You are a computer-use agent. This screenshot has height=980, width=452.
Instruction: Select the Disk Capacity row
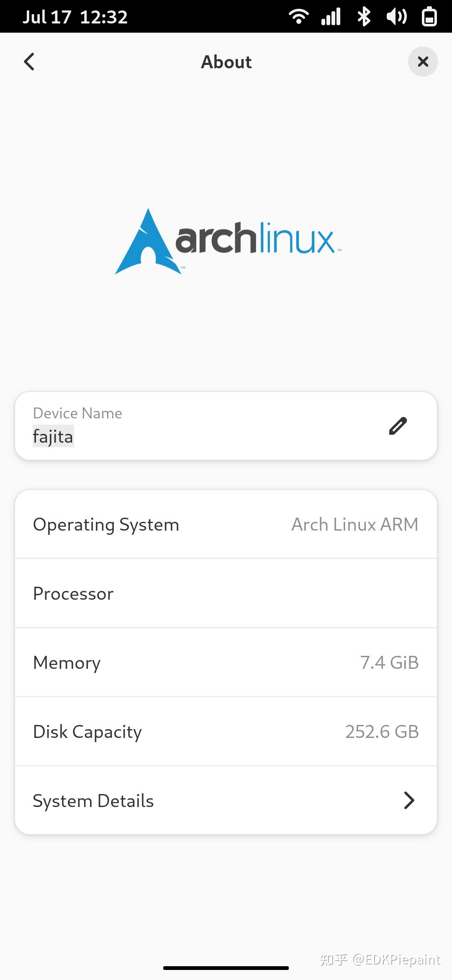226,732
